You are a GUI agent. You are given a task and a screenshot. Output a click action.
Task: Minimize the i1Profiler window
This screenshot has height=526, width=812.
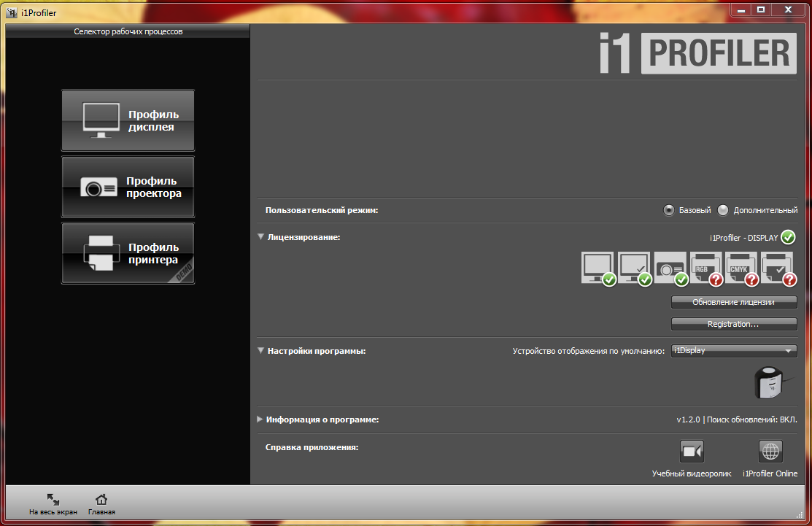coord(741,9)
